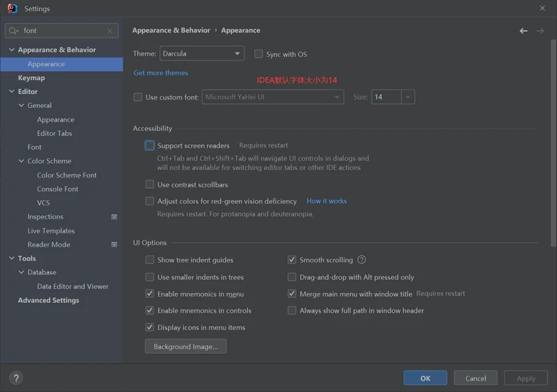Click Get more themes link
Screen dimensions: 557x392
click(x=161, y=72)
